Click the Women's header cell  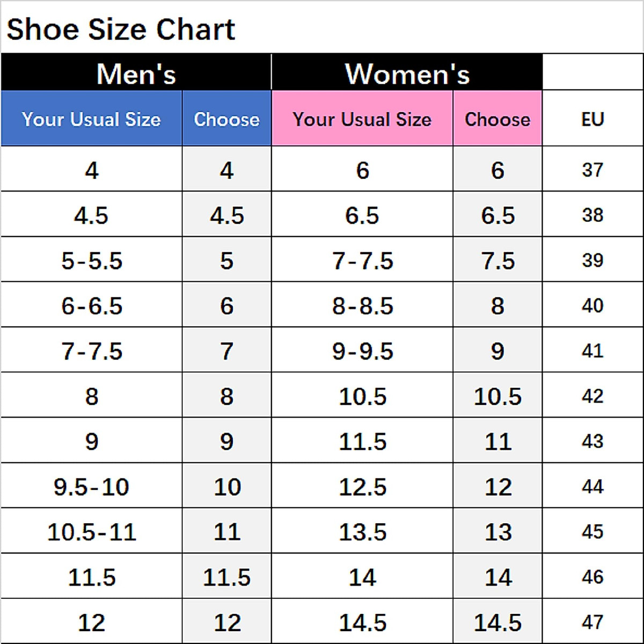click(407, 73)
